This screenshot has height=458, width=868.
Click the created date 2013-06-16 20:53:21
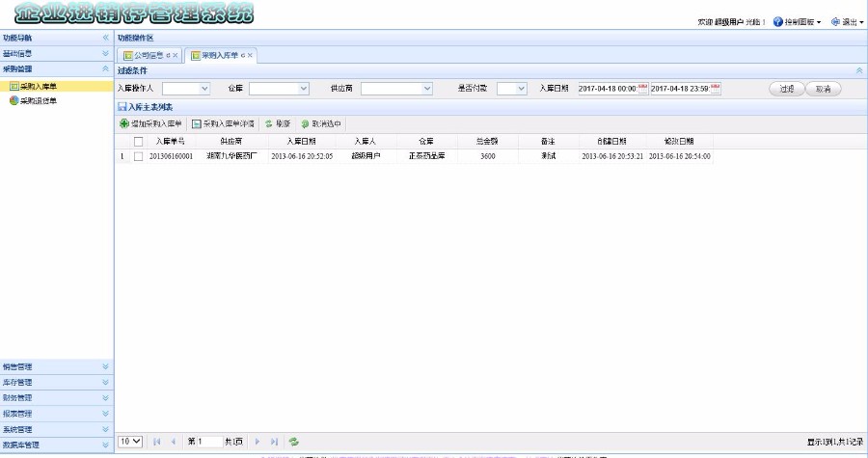pos(612,156)
